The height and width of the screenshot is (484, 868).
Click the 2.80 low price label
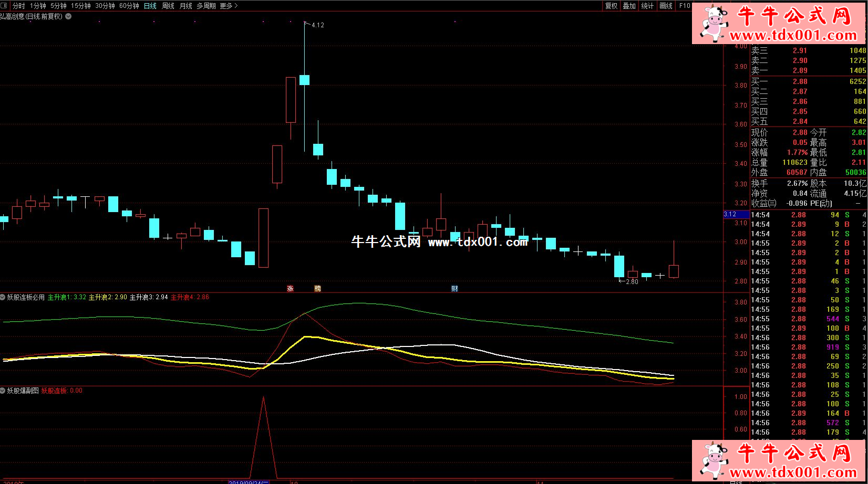pos(632,282)
